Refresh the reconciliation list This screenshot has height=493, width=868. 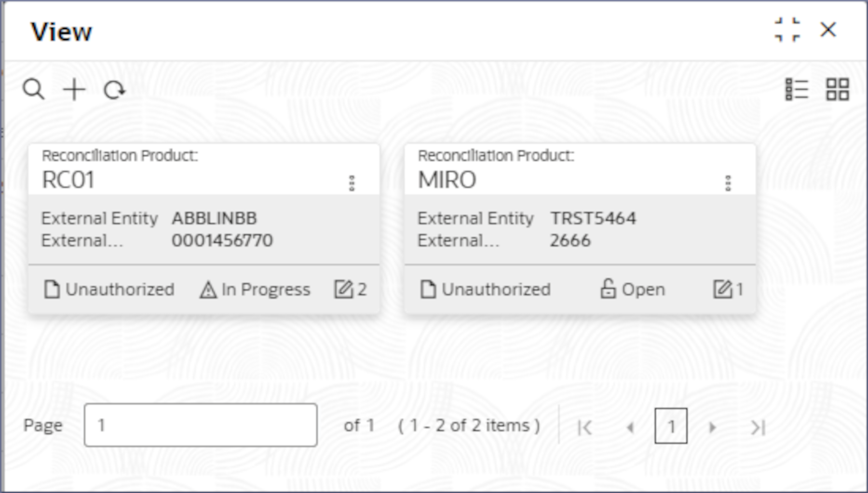[x=114, y=90]
